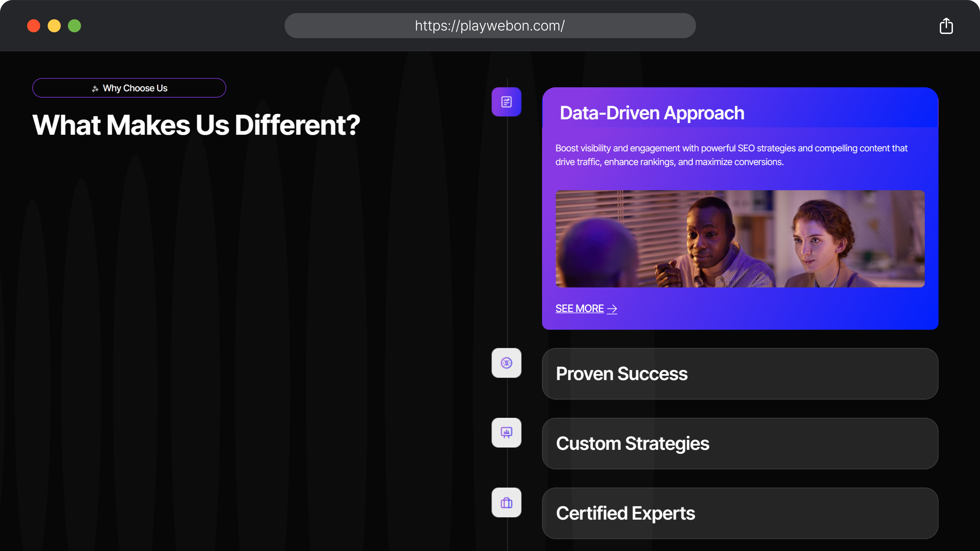Click the Proven Success dollar icon
The image size is (980, 551).
[x=506, y=363]
